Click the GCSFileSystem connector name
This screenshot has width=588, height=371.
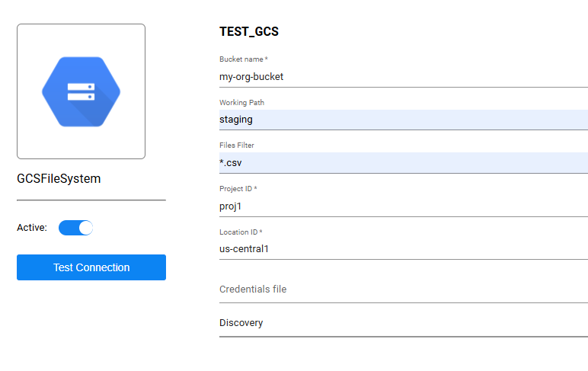coord(59,179)
